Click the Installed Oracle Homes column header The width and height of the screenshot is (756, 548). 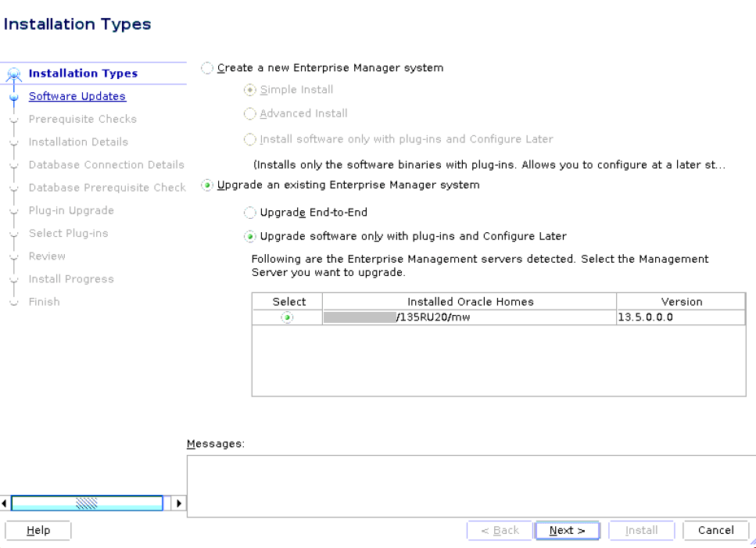point(470,302)
